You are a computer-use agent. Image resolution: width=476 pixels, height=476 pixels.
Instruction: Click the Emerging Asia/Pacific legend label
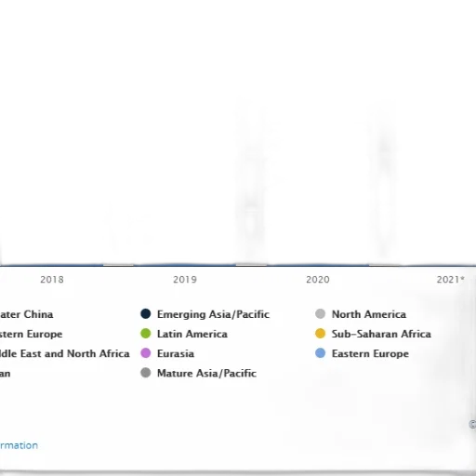click(213, 314)
